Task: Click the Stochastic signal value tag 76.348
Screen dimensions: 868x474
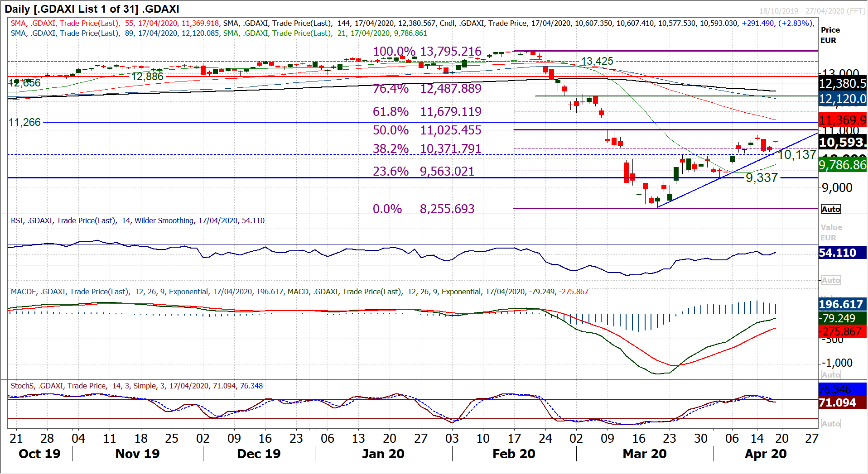Action: coord(843,389)
